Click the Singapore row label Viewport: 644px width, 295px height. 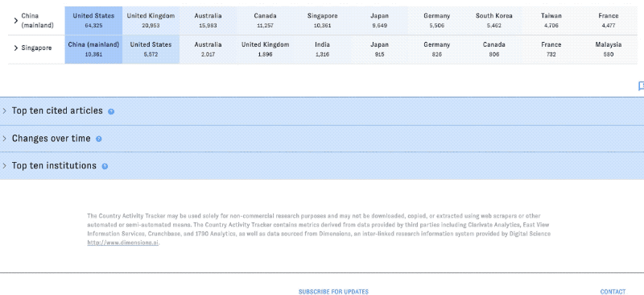click(x=36, y=48)
